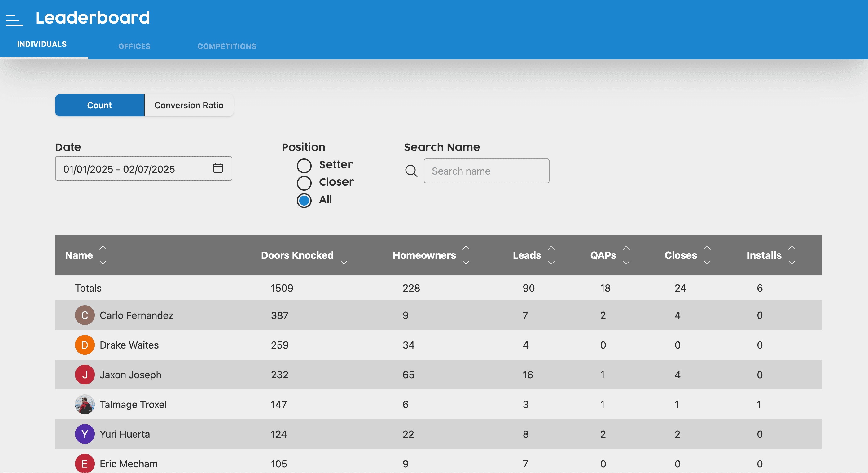
Task: Click the magnifying glass search icon
Action: (411, 171)
